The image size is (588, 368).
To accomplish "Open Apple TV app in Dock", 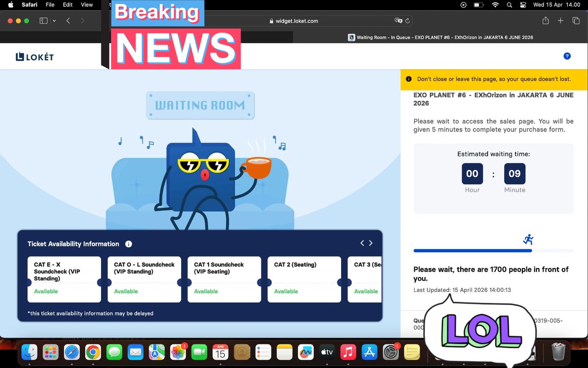I will 327,352.
